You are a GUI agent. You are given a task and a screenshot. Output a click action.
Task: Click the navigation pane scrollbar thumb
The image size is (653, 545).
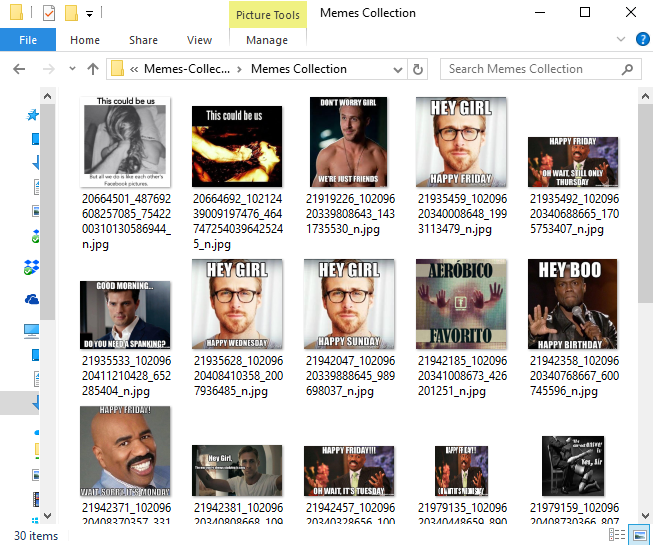47,212
